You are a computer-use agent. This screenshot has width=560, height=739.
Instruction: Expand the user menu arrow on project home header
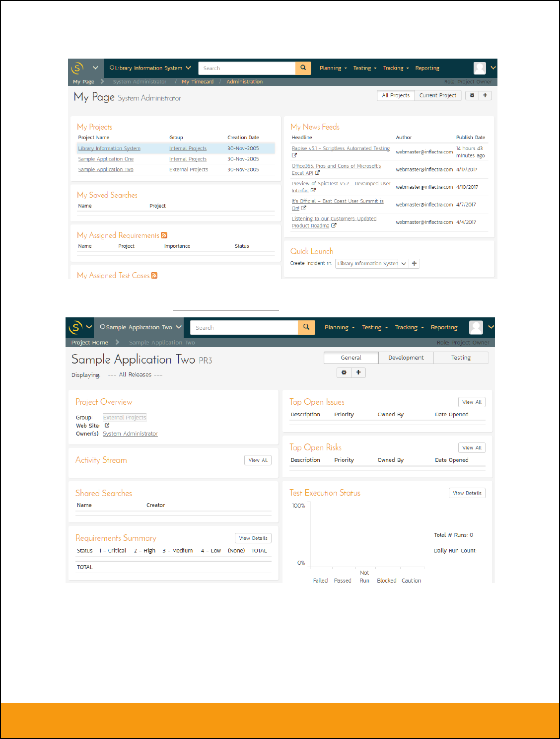tap(491, 327)
